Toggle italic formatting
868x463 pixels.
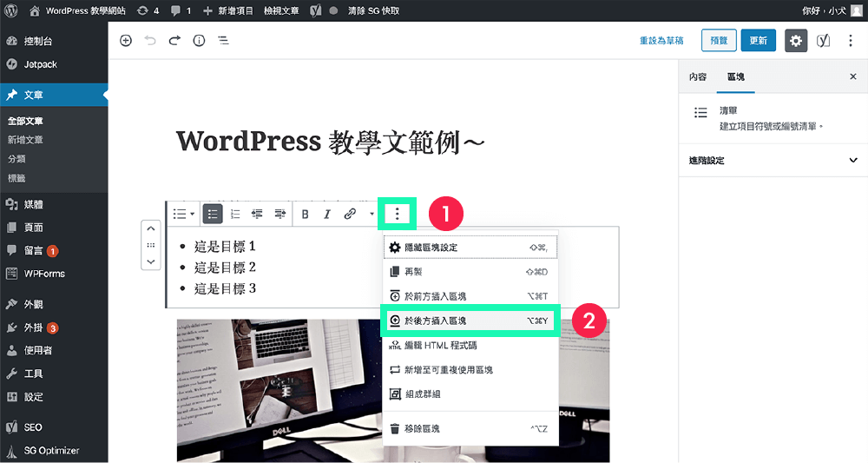click(x=327, y=214)
